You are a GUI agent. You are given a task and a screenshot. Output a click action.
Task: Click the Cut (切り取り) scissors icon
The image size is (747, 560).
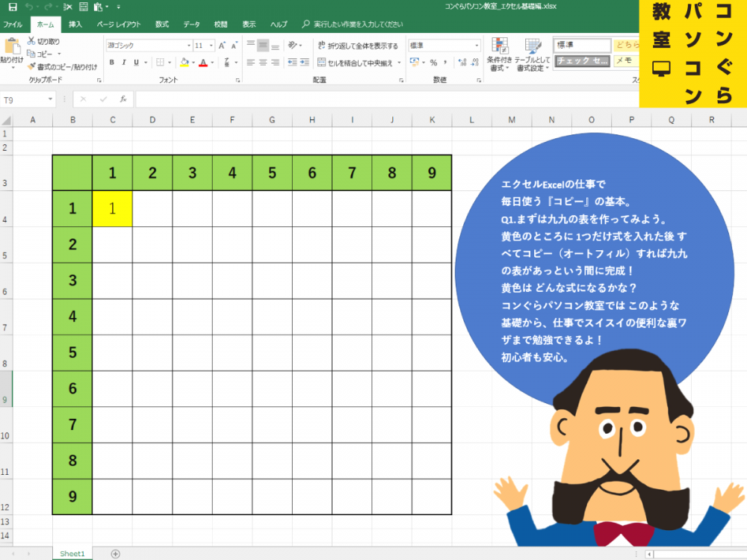[x=31, y=42]
